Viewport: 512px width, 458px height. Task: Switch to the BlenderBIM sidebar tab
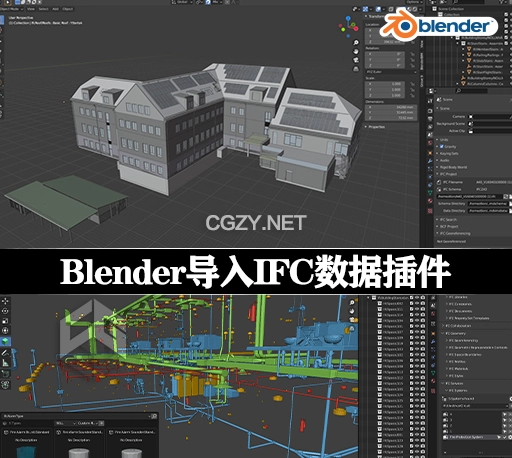click(422, 61)
